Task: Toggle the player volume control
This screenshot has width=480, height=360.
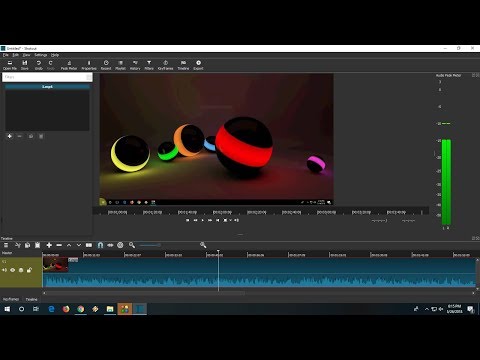Action: tap(236, 220)
